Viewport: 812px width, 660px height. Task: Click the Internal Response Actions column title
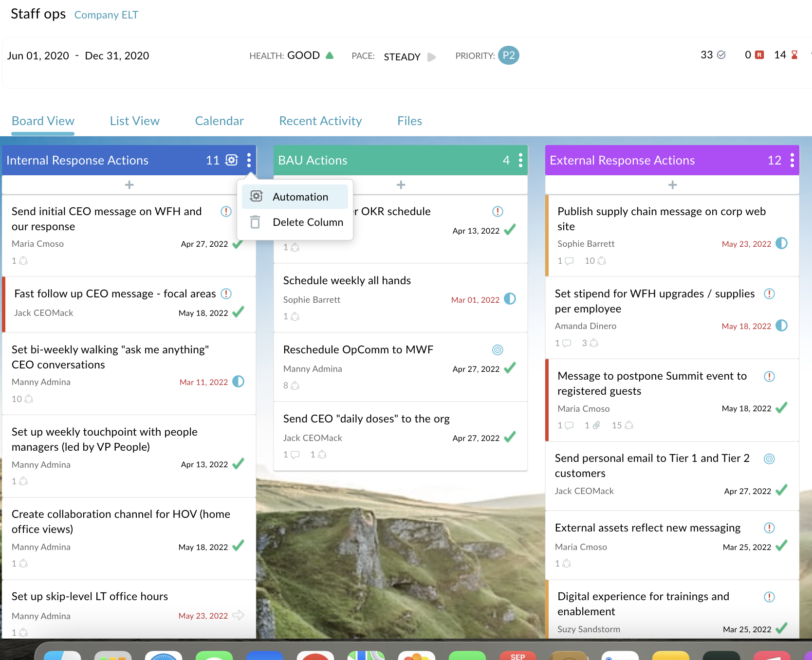[77, 160]
